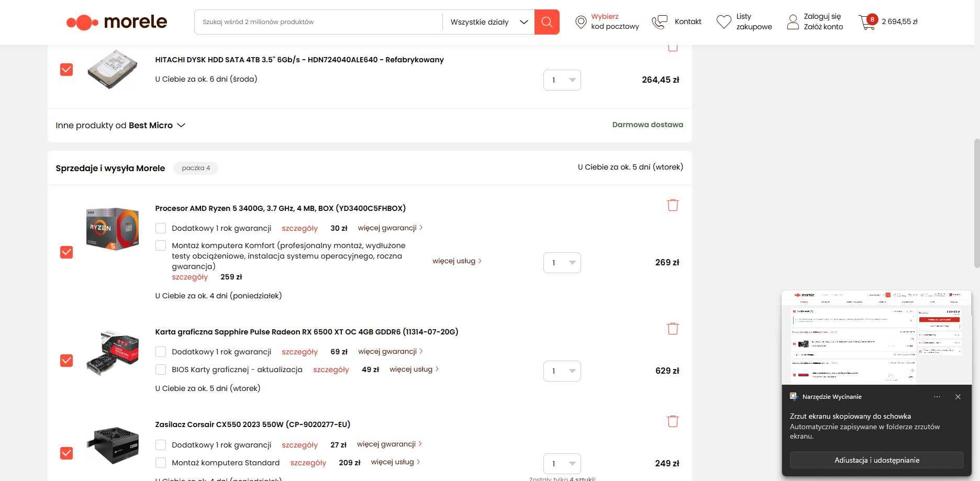Image resolution: width=980 pixels, height=481 pixels.
Task: Open quantity dropdown for Corsair CX550
Action: (562, 464)
